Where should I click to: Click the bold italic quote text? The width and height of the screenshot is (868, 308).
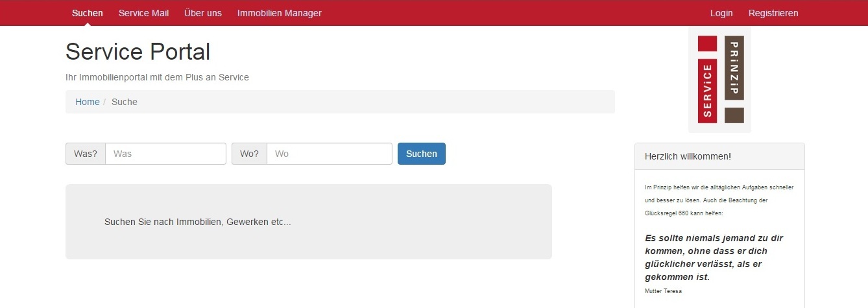[x=714, y=257]
